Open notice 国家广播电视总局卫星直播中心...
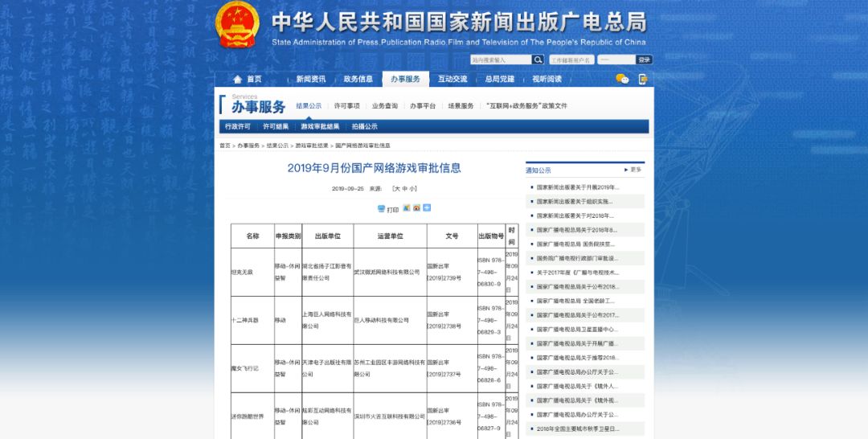 pyautogui.click(x=577, y=330)
